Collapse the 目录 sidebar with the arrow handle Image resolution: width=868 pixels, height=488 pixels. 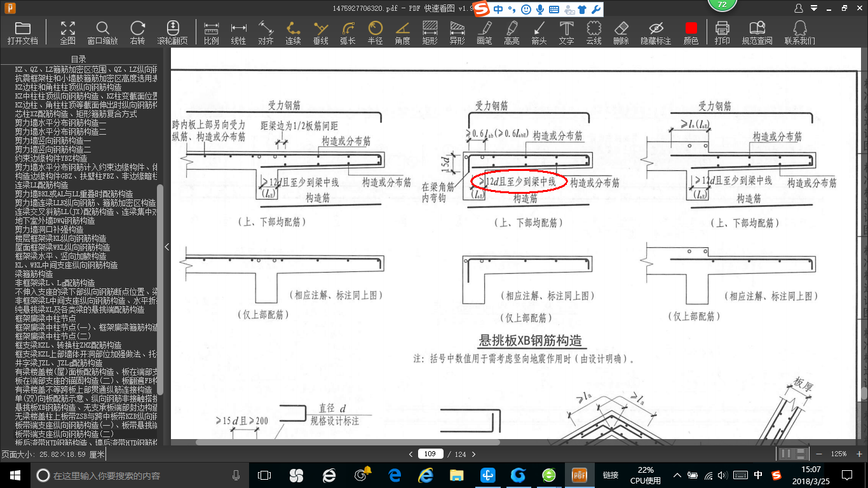[167, 247]
